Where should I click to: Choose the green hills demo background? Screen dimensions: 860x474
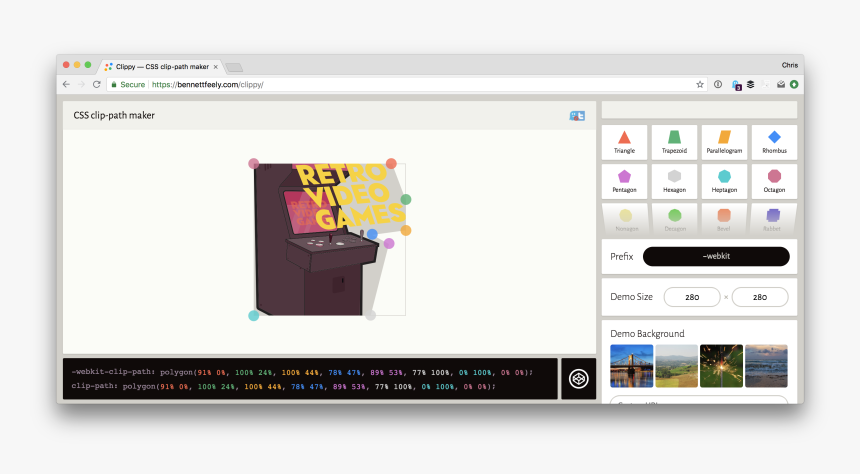[676, 366]
